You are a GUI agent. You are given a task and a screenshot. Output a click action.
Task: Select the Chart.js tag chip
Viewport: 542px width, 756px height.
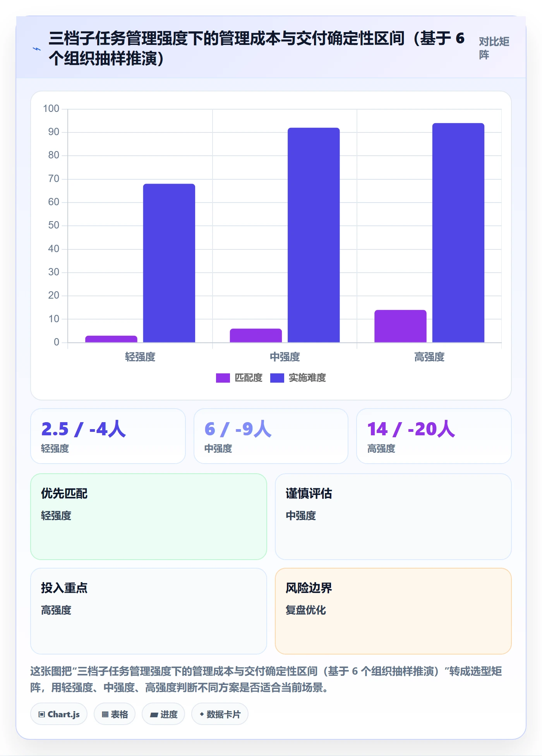(59, 714)
